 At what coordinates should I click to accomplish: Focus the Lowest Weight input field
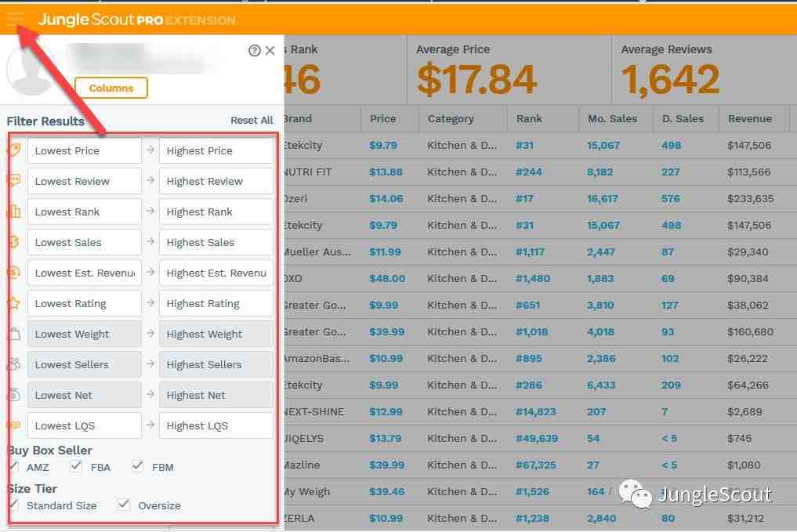pyautogui.click(x=85, y=334)
